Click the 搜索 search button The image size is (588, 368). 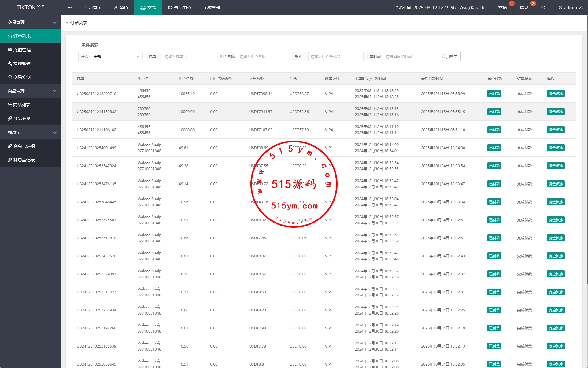tap(449, 57)
